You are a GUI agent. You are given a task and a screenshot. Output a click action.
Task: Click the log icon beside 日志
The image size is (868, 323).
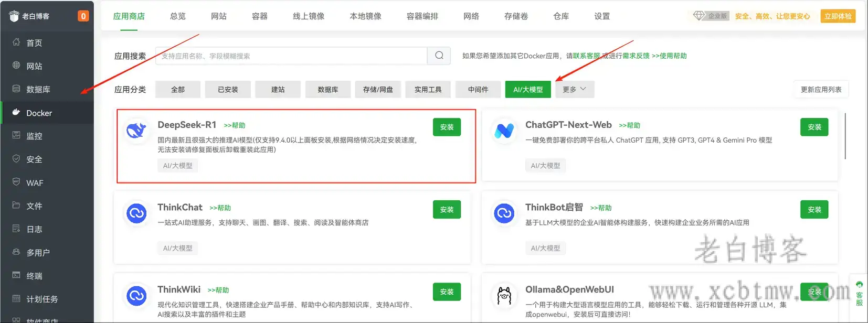(16, 229)
